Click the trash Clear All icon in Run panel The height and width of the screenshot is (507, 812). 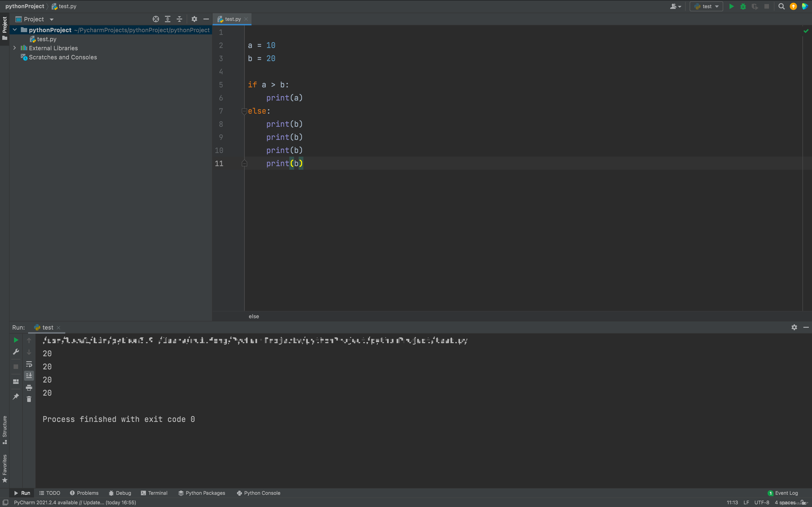pos(29,399)
